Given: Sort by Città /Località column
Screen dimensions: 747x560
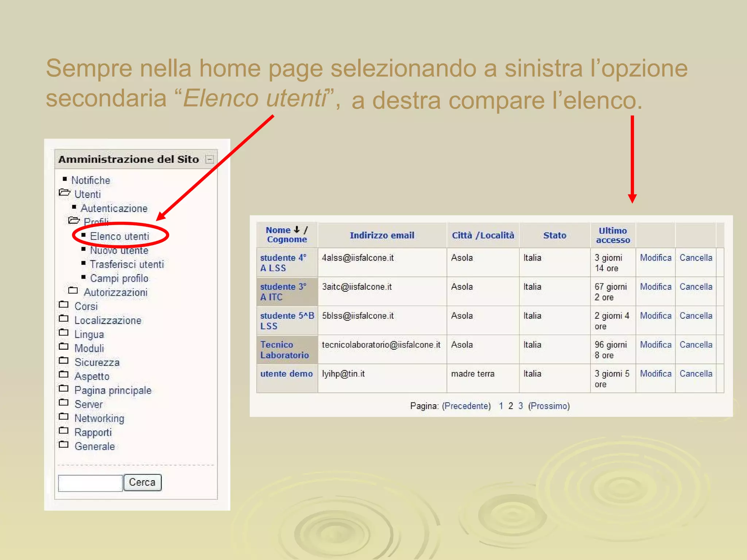Looking at the screenshot, I should pyautogui.click(x=483, y=236).
